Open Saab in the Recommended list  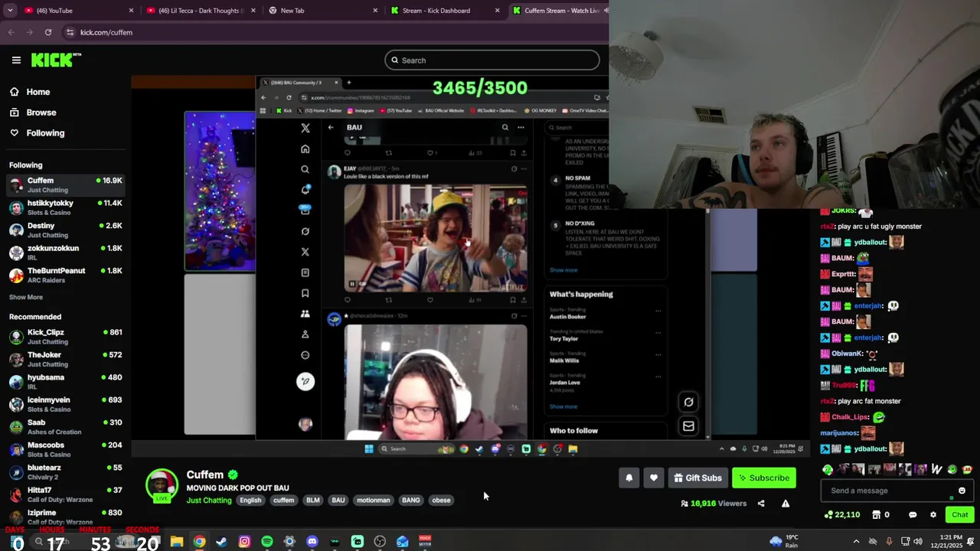(x=66, y=427)
